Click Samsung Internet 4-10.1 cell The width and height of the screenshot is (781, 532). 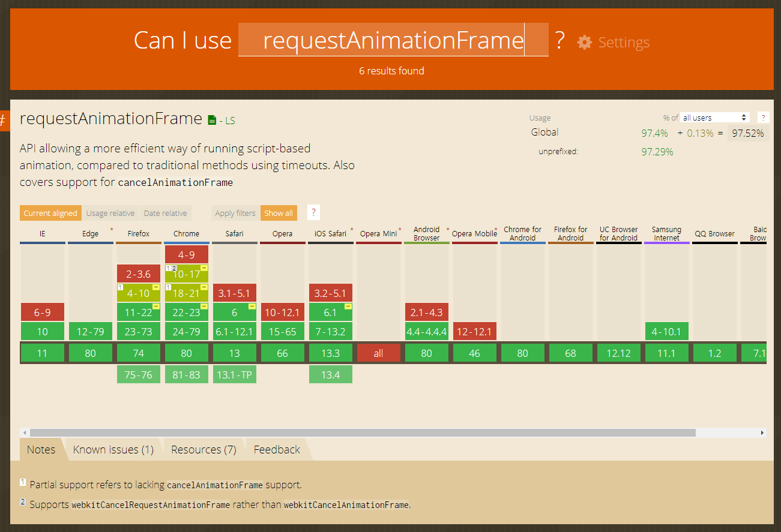666,331
